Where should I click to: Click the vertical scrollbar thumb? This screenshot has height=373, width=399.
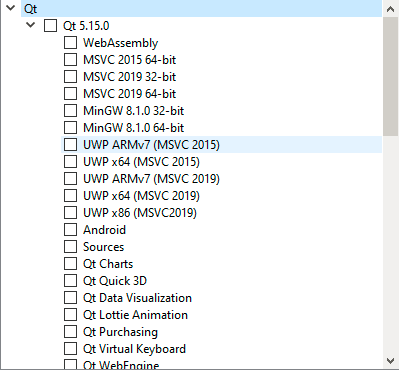(390, 76)
